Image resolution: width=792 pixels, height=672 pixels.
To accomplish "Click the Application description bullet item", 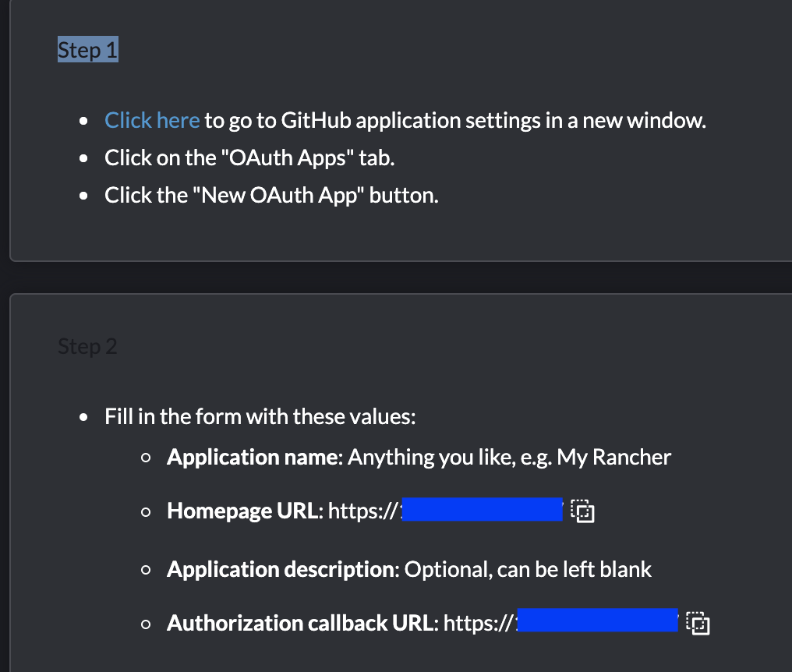I will [408, 569].
